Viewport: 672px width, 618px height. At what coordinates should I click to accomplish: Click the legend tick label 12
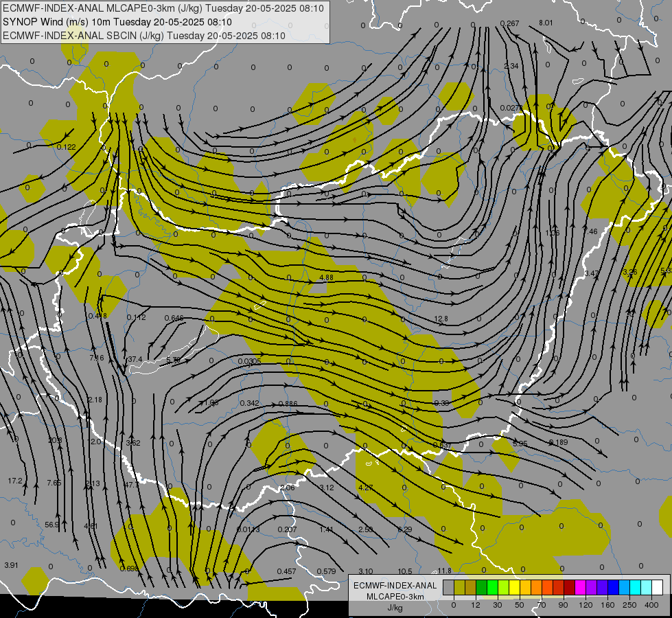(x=475, y=605)
